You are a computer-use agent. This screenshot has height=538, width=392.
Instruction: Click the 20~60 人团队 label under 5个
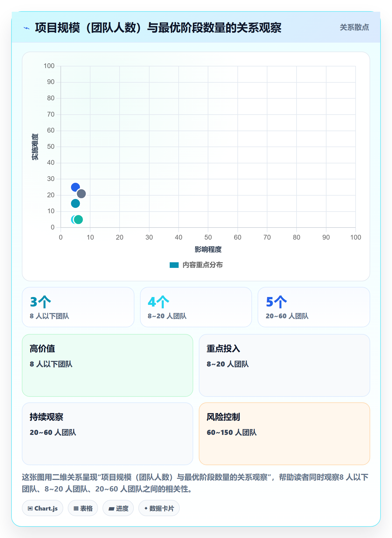pyautogui.click(x=287, y=316)
